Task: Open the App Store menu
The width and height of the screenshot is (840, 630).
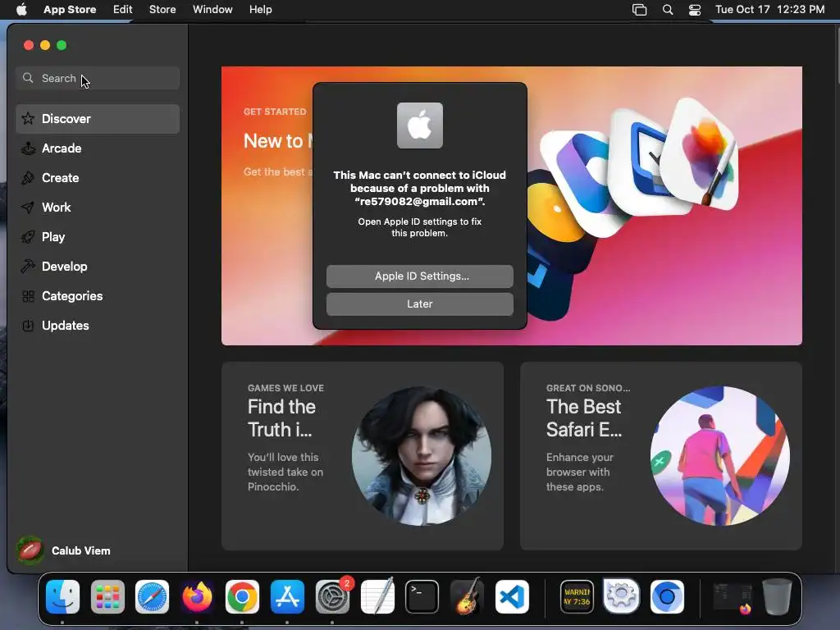Action: (x=70, y=10)
